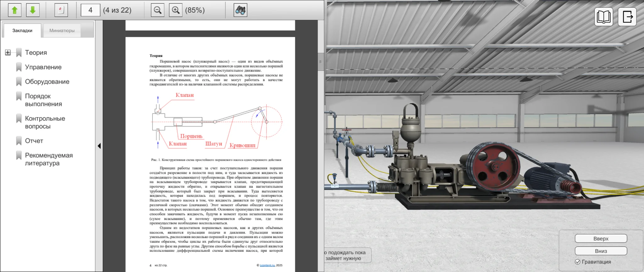Screen dimensions: 644x272
Task: Click the page count text (4 из 22)
Action: tap(117, 10)
